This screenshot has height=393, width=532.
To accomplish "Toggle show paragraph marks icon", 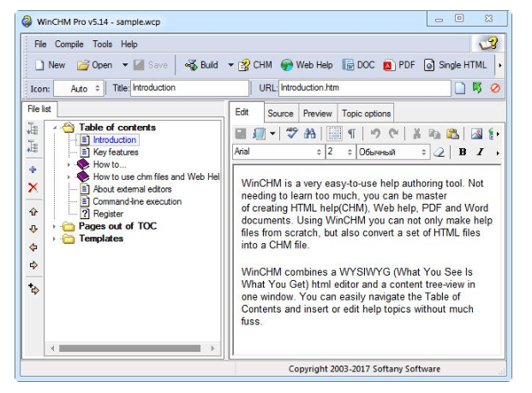I will click(352, 134).
